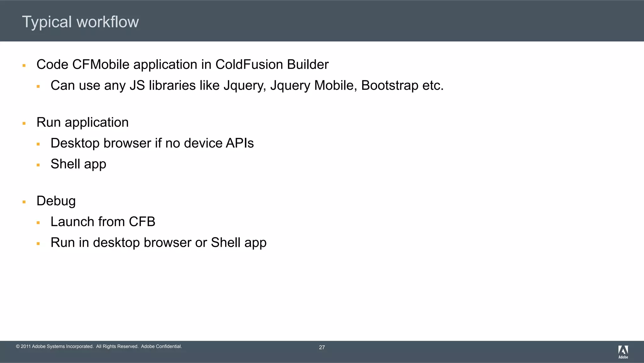Click the bullet before "Desktop browser if no device APIs"
The height and width of the screenshot is (363, 644).
(x=38, y=144)
